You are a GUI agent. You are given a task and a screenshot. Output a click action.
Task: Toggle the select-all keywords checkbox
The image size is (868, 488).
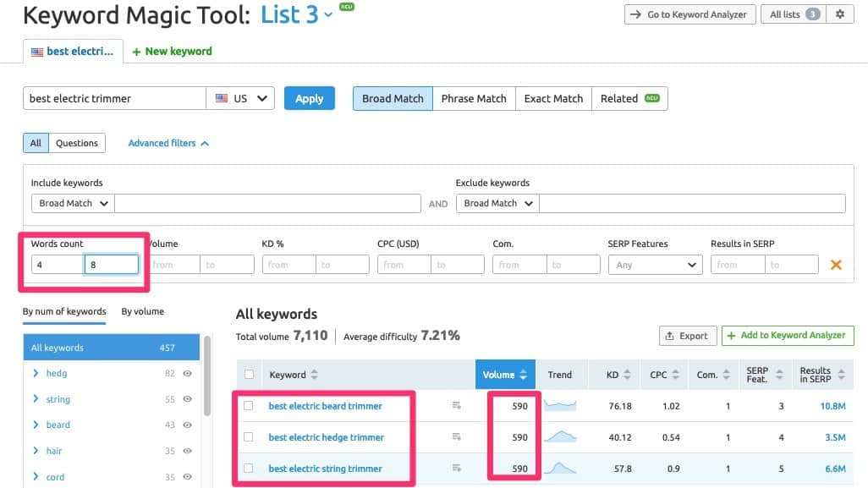pos(249,375)
